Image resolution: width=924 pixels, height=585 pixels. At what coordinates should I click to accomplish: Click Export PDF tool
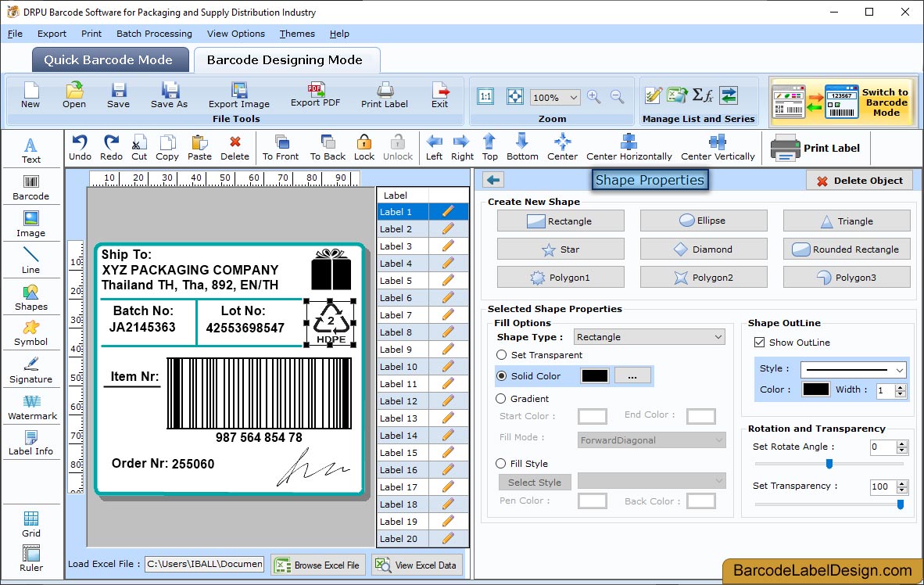pyautogui.click(x=315, y=95)
